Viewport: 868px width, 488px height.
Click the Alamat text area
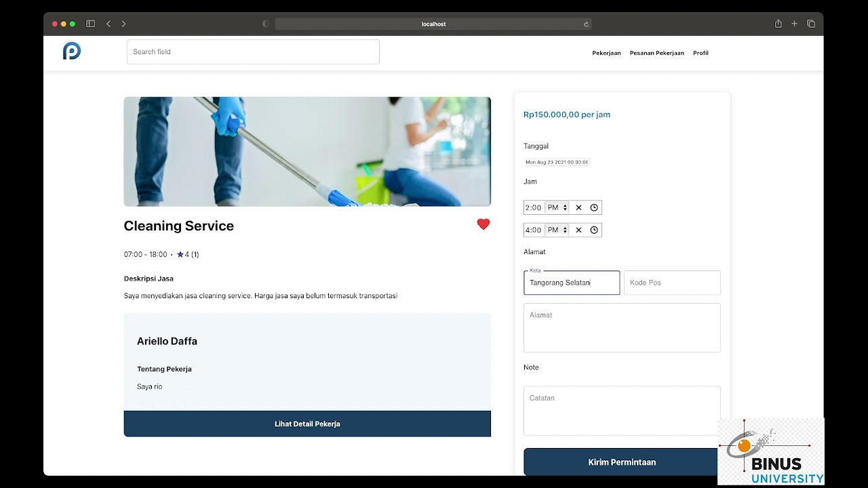tap(622, 327)
